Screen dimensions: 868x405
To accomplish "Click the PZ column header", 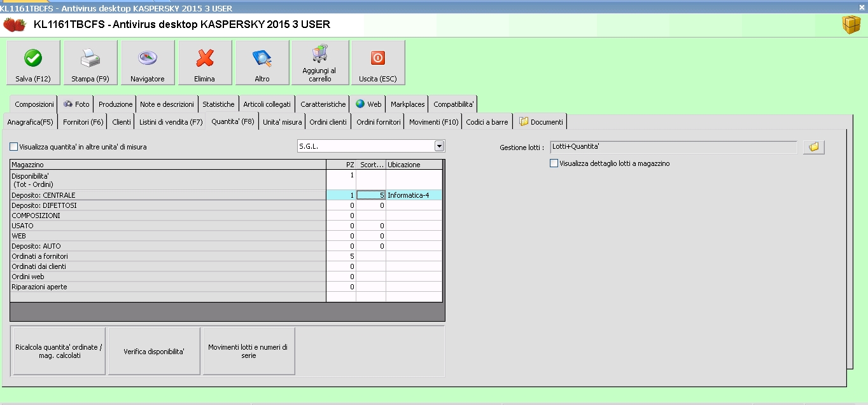I will [341, 165].
